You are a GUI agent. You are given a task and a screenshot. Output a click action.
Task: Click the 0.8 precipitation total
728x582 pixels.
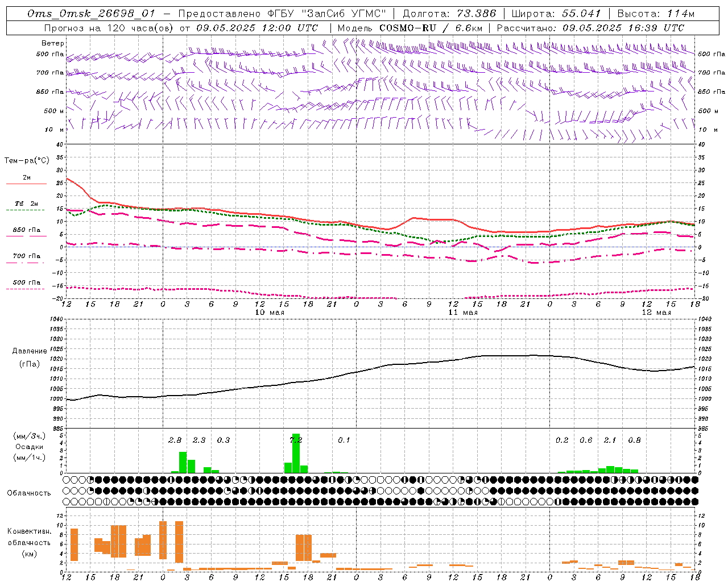[634, 440]
